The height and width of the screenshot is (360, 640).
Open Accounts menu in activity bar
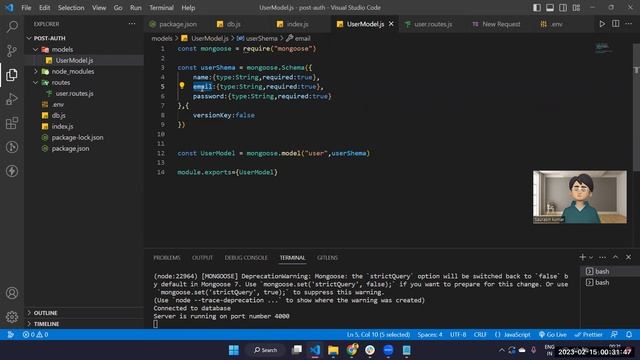[x=12, y=293]
